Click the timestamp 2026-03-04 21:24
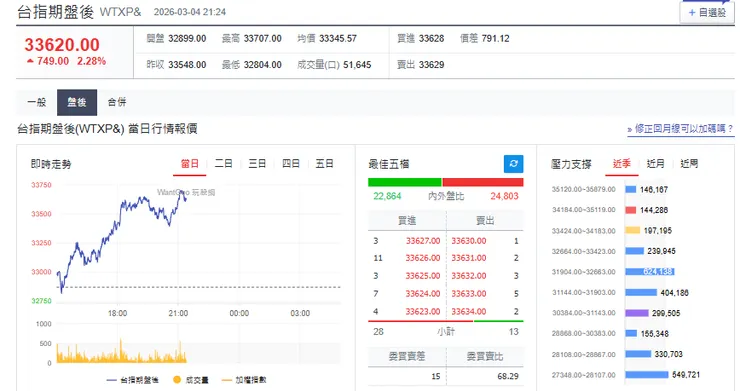 pyautogui.click(x=190, y=12)
